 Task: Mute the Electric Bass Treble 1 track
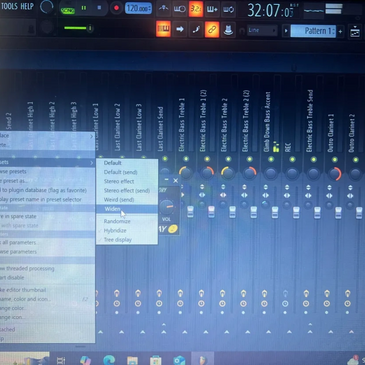(x=186, y=159)
